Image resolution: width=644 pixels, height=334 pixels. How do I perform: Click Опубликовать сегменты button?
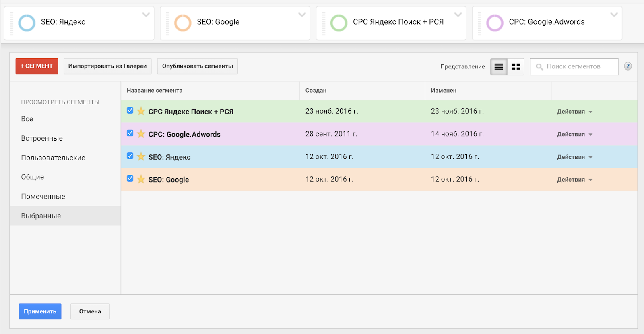[x=198, y=66]
